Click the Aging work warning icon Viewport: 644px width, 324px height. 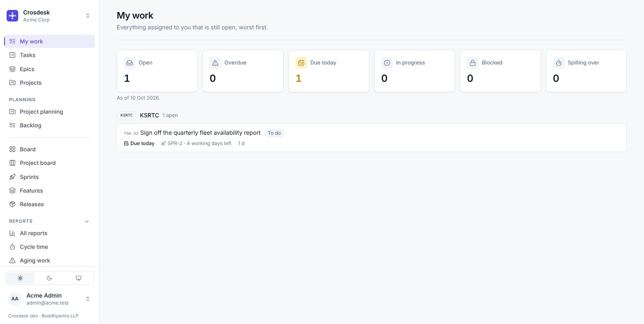click(12, 260)
